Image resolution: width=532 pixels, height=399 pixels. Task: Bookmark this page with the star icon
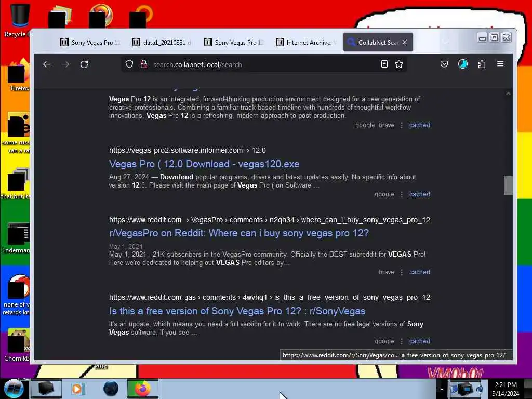click(399, 64)
